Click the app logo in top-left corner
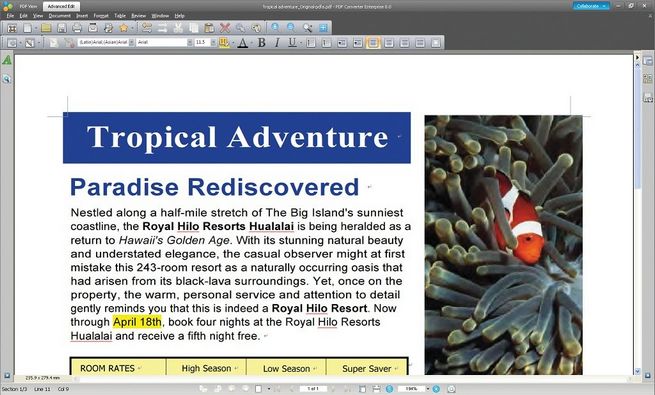655x395 pixels. click(8, 6)
